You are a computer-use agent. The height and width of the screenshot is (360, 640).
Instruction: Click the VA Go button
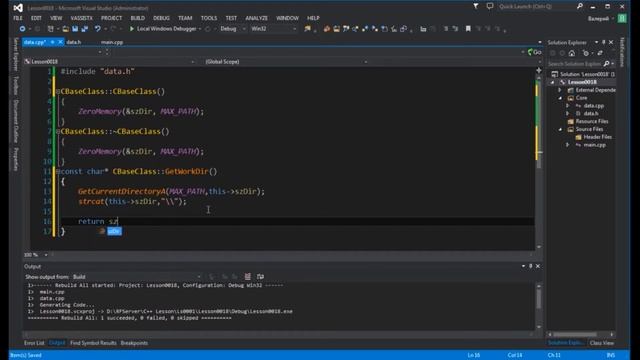coord(535,52)
